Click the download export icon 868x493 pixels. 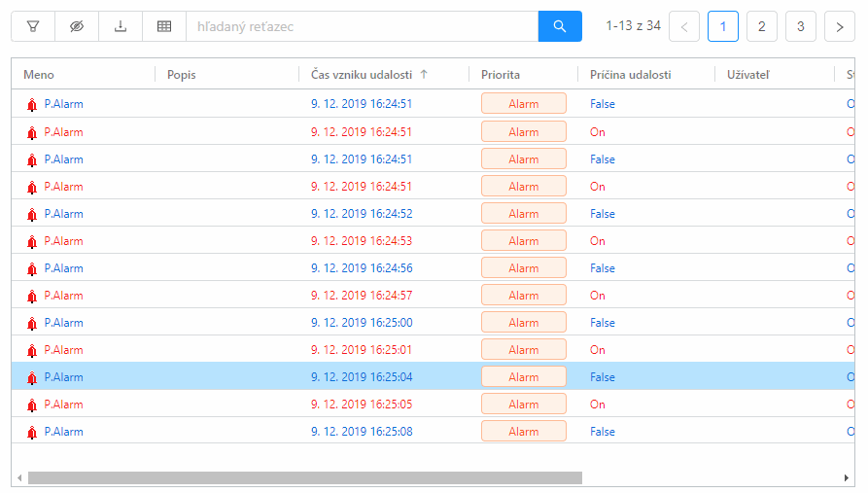coord(121,26)
